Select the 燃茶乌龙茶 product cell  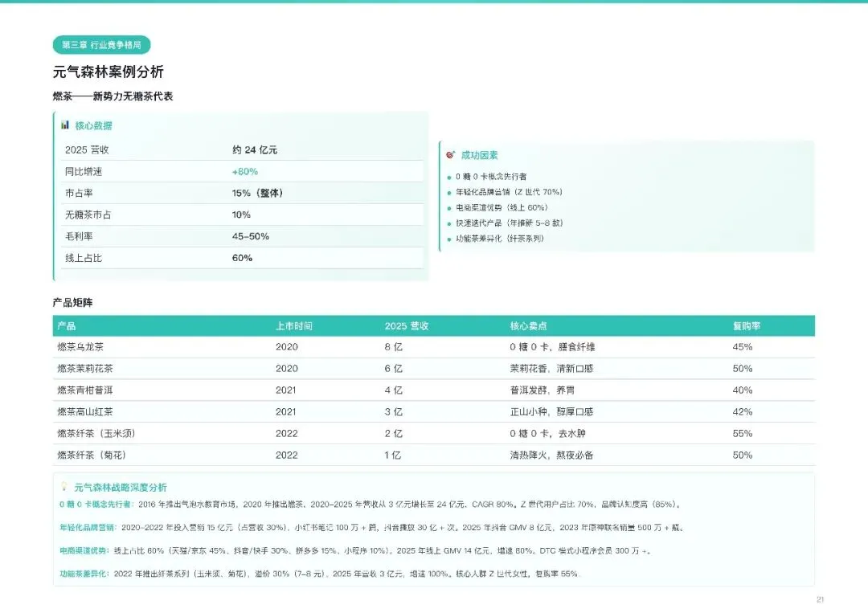coord(80,347)
